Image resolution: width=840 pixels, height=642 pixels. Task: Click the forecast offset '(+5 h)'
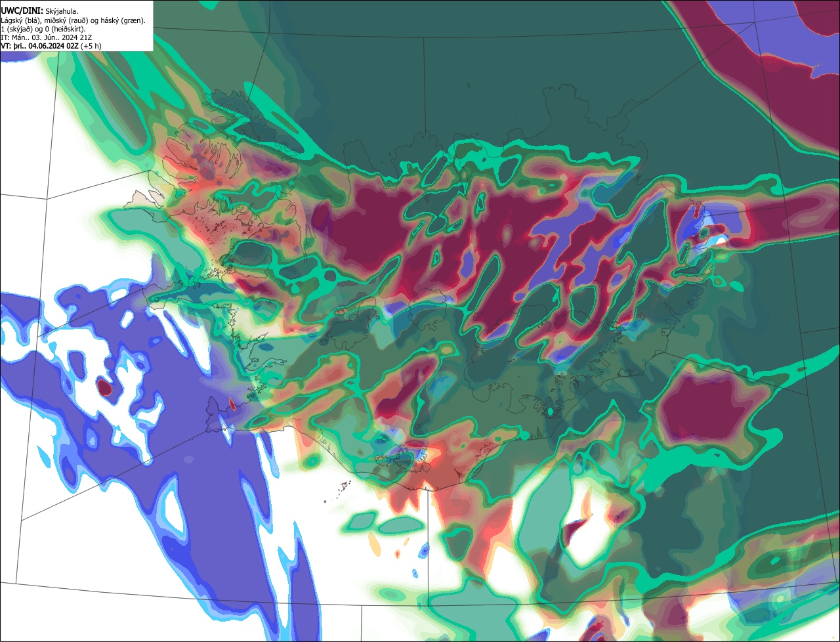tap(91, 46)
